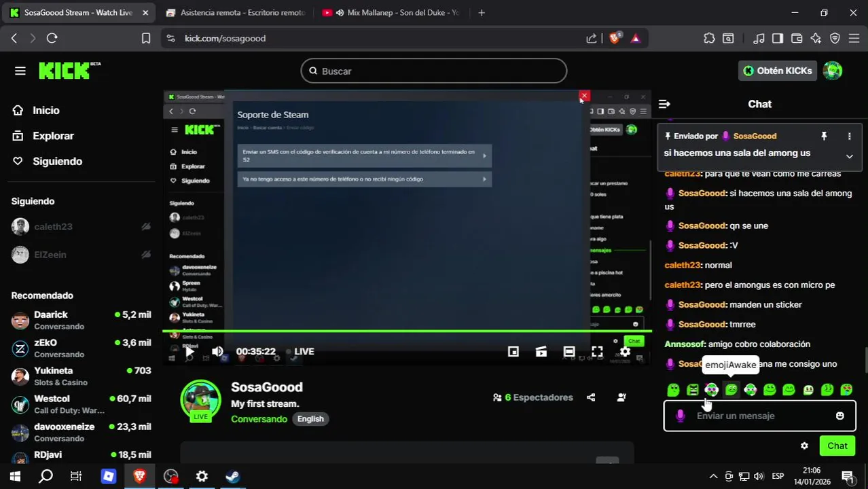Screen dimensions: 868x489
Task: Share the SosaGoood stream
Action: coord(591,397)
